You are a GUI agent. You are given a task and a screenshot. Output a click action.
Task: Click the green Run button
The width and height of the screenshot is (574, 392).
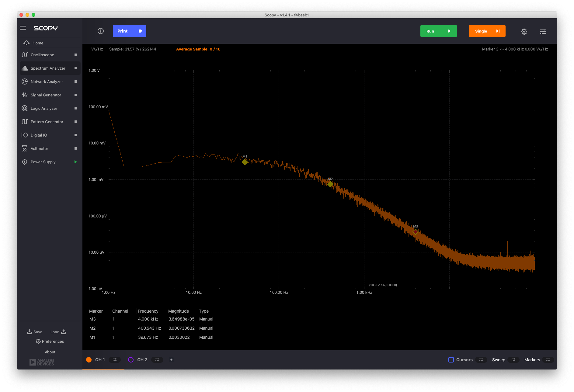438,31
